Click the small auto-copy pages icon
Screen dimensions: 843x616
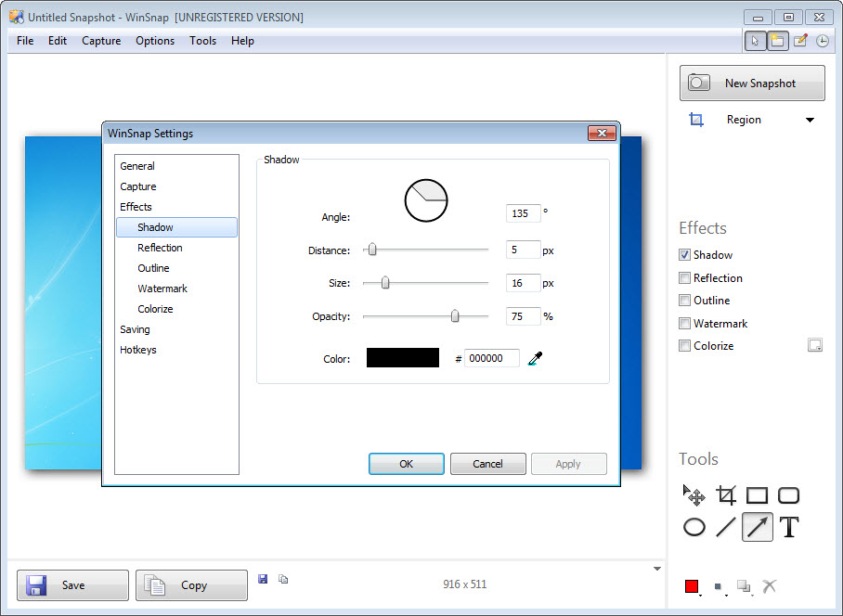point(283,579)
